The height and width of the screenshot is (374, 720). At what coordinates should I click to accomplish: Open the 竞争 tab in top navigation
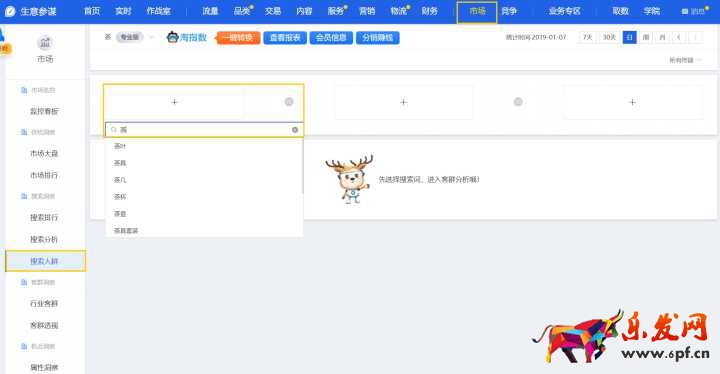pos(509,11)
